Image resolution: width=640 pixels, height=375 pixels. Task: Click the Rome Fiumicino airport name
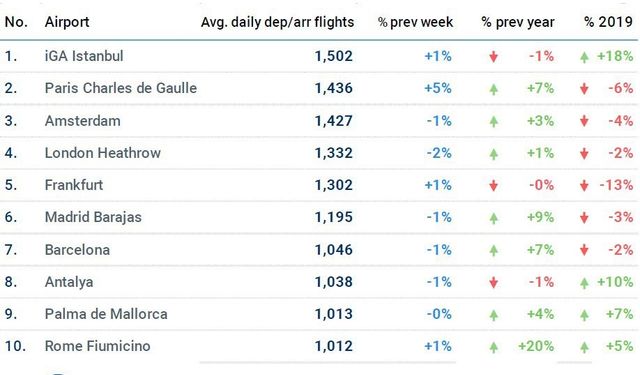98,346
